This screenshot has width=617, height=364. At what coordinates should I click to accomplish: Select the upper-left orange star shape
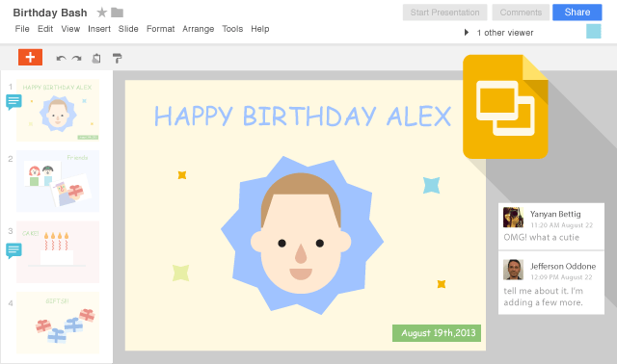click(182, 175)
